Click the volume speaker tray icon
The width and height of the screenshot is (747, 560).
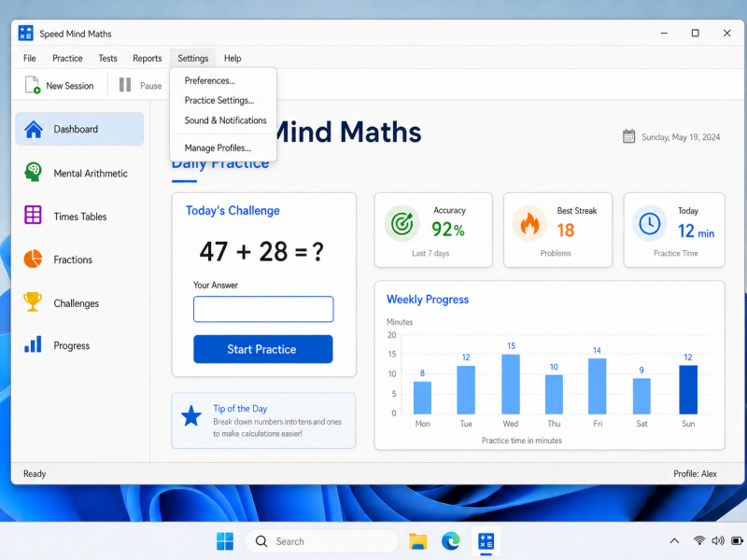(x=718, y=540)
